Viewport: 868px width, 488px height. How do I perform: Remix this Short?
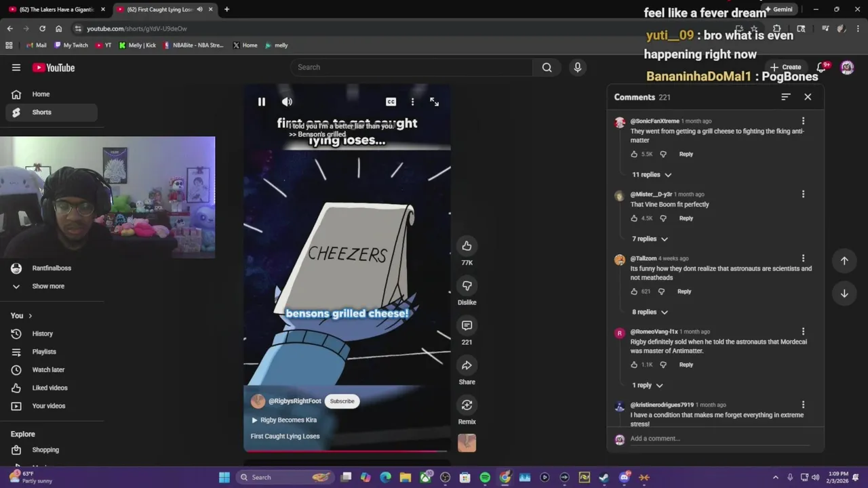467,405
